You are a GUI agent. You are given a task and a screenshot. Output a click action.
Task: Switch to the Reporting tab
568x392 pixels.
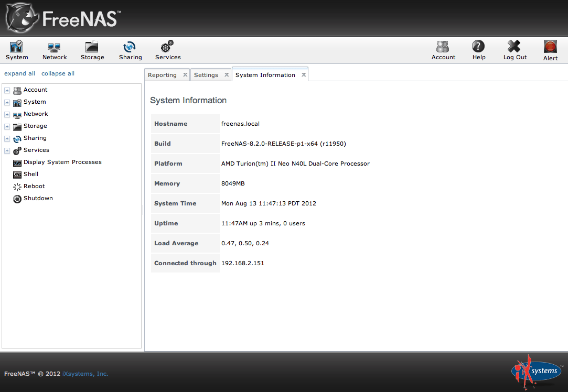coord(162,75)
